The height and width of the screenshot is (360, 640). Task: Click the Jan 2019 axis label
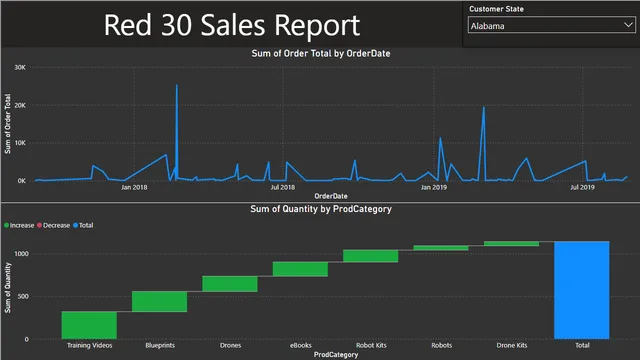coord(433,187)
